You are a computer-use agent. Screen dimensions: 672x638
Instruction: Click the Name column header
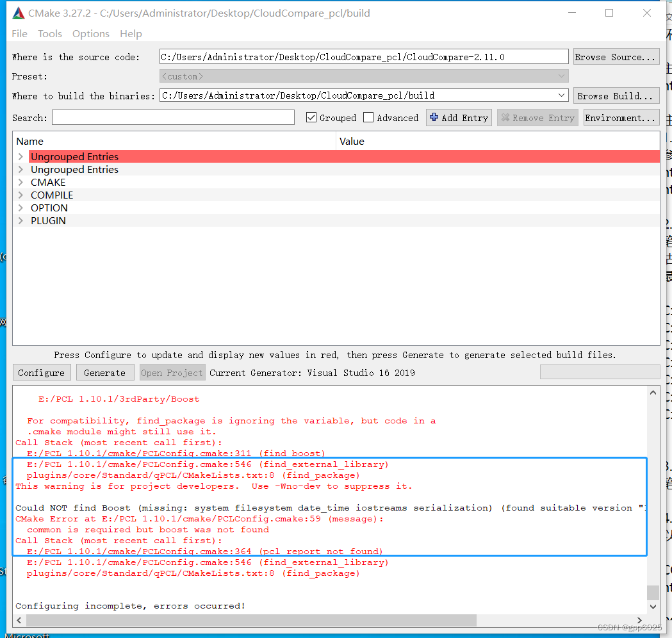(x=174, y=141)
